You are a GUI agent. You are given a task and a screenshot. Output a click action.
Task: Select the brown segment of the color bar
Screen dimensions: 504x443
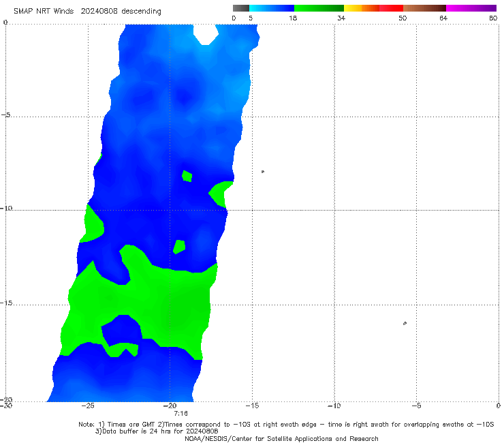pos(424,8)
